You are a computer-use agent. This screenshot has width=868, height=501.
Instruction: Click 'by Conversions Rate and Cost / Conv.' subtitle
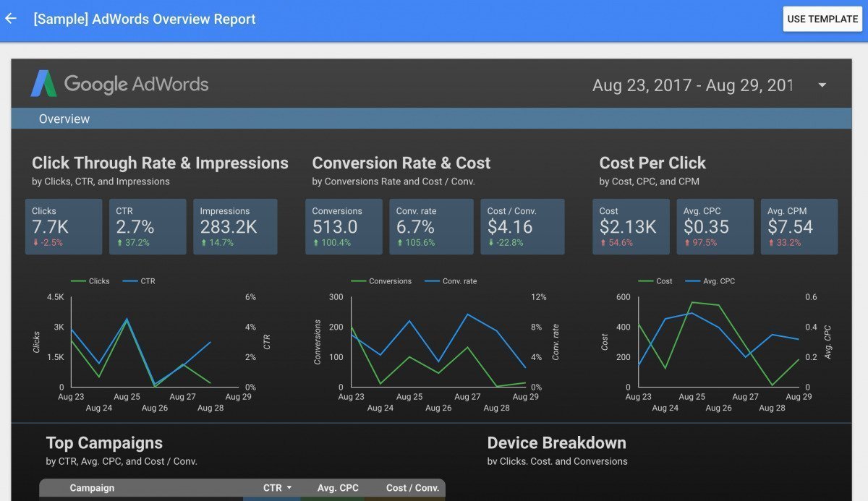click(393, 181)
